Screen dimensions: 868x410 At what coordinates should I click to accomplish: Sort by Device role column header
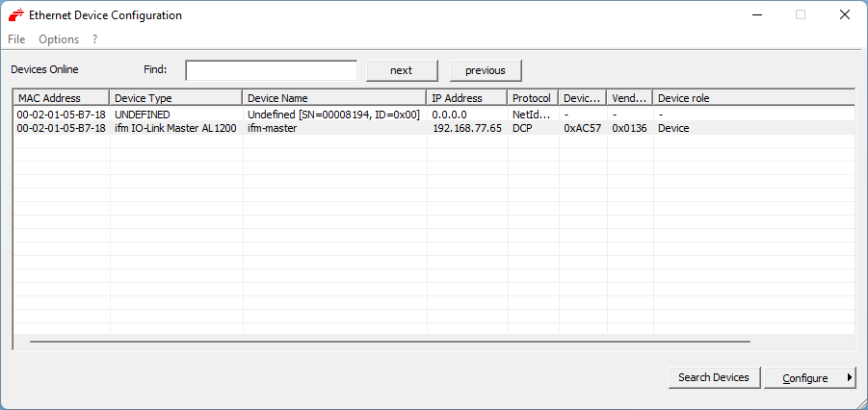[x=751, y=98]
